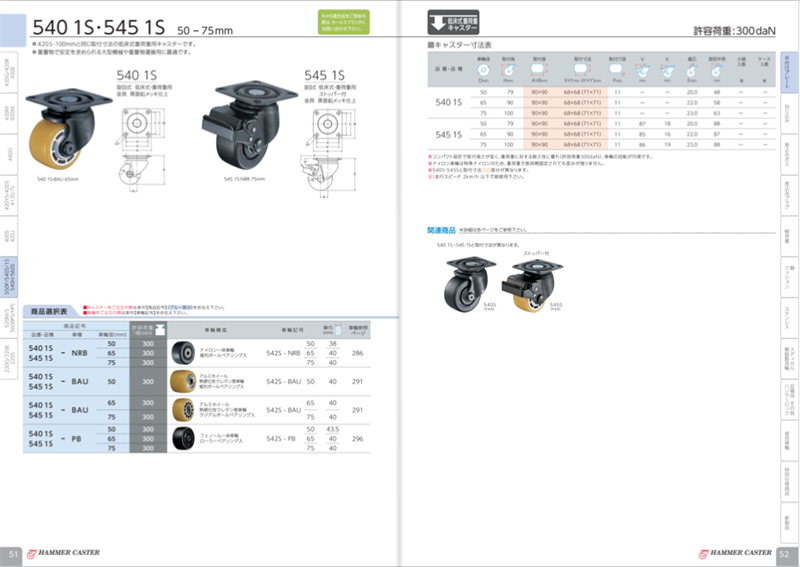Image resolution: width=800 pixels, height=567 pixels.
Task: Open the 400S/420J side tab
Action: point(9,236)
